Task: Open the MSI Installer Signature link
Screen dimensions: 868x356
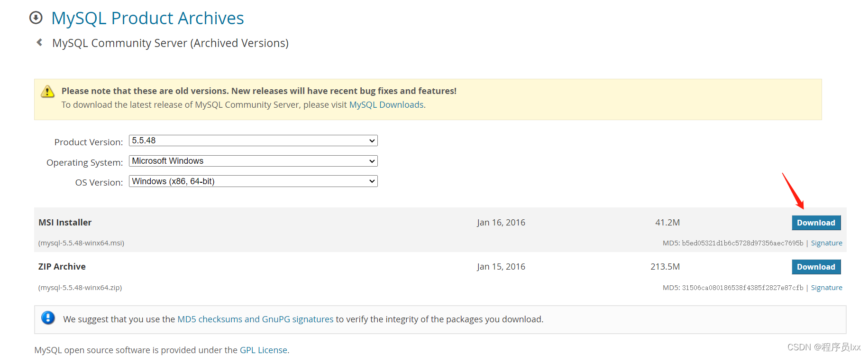Action: 826,243
